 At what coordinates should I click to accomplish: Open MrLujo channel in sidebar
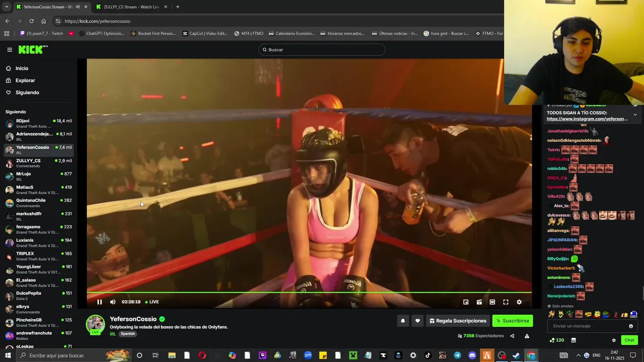point(38,176)
